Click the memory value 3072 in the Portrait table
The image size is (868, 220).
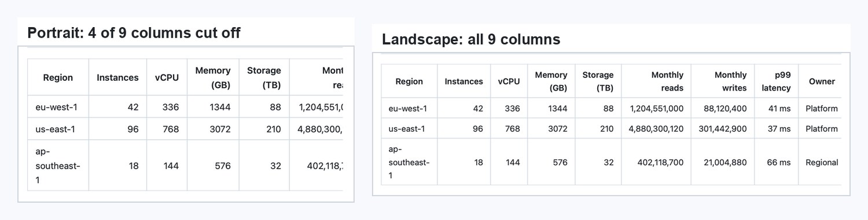(x=213, y=129)
